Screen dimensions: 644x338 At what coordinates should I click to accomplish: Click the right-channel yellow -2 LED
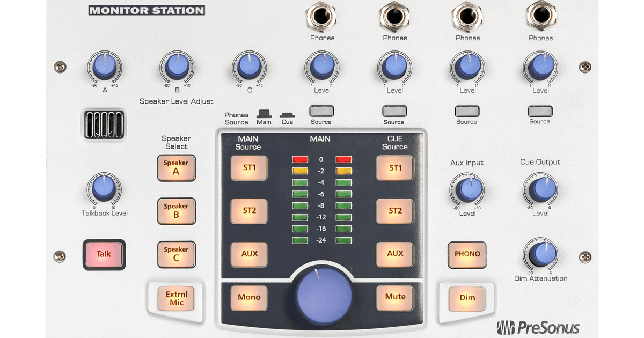pyautogui.click(x=343, y=171)
